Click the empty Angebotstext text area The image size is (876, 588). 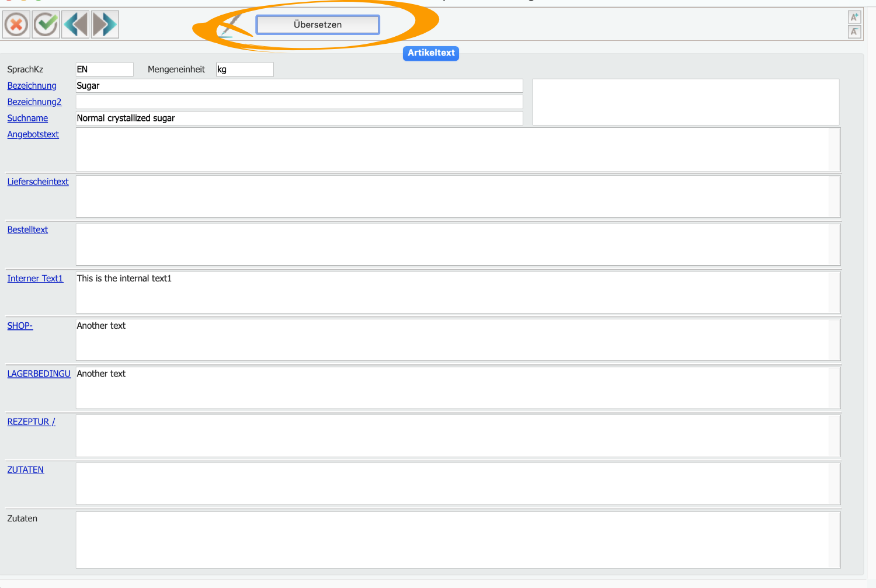(x=458, y=149)
